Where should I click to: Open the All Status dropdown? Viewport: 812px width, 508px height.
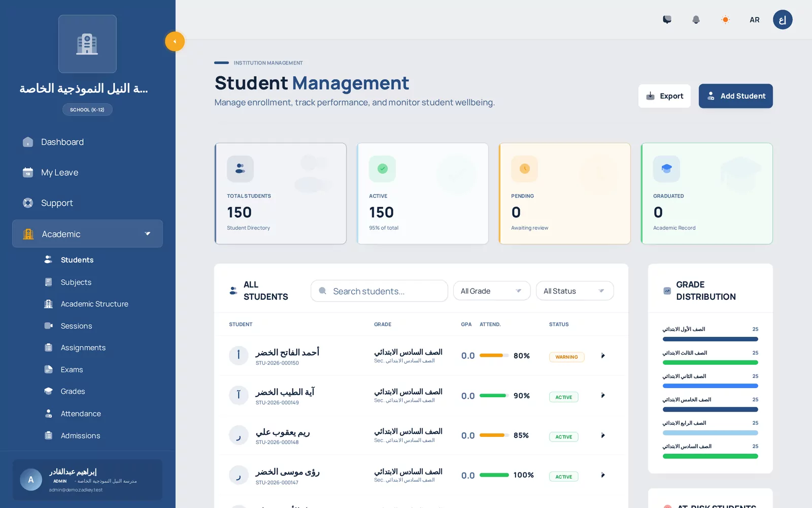point(574,291)
